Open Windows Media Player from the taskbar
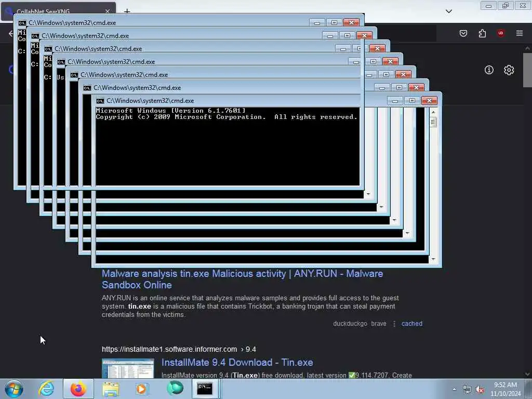The height and width of the screenshot is (399, 532). [142, 389]
